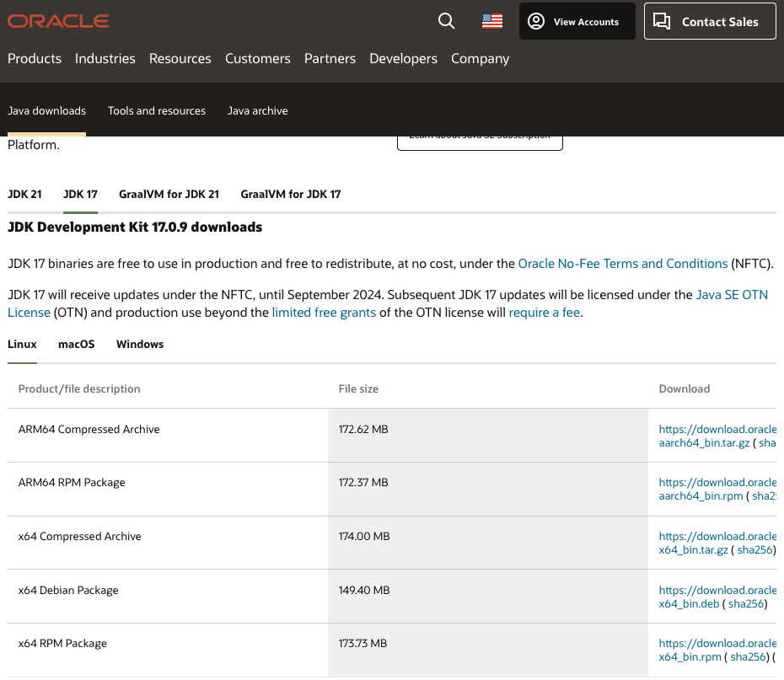Viewport: 784px width, 680px height.
Task: Click the 'JDK Development Kit 17.0.9 downloads' heading
Action: 135,227
